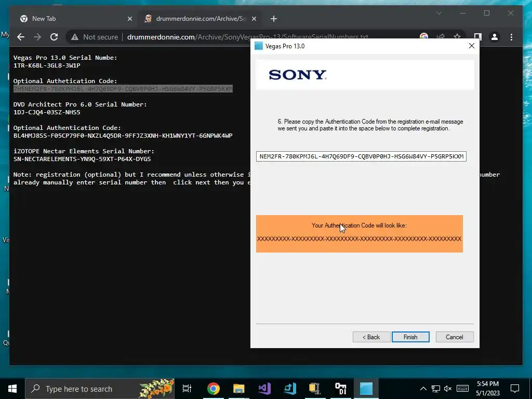Viewport: 532px width, 399px height.
Task: Click the Chrome back arrow
Action: click(x=21, y=37)
